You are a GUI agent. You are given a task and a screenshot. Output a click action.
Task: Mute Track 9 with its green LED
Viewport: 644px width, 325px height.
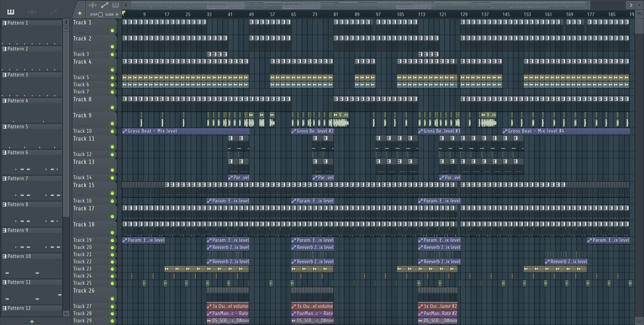coord(112,123)
